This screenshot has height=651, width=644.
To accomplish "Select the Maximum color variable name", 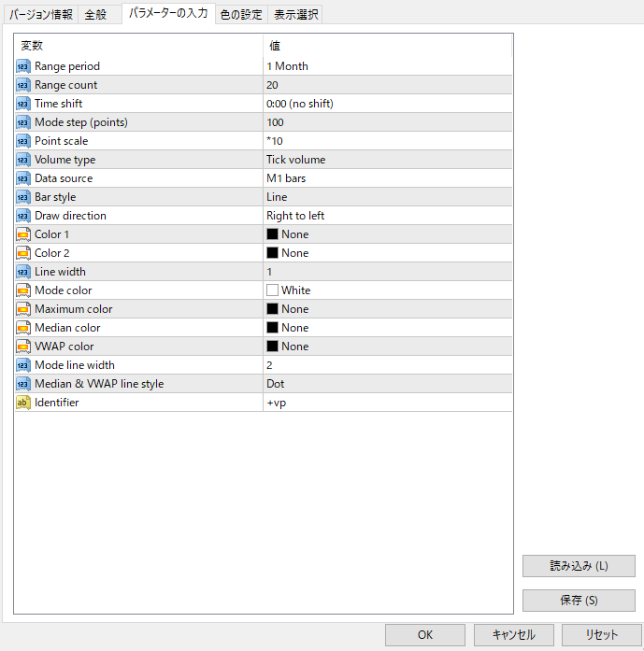I will (74, 309).
